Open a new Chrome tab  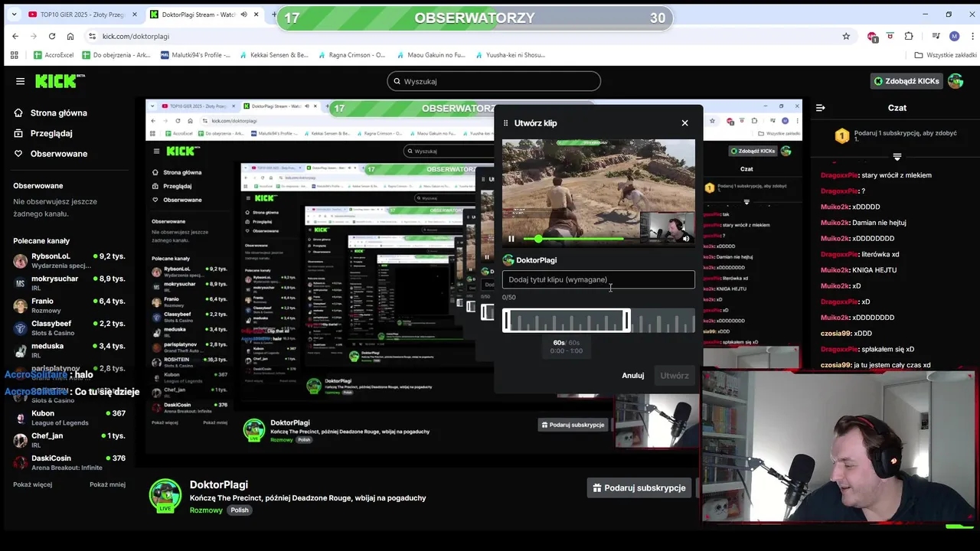coord(273,15)
